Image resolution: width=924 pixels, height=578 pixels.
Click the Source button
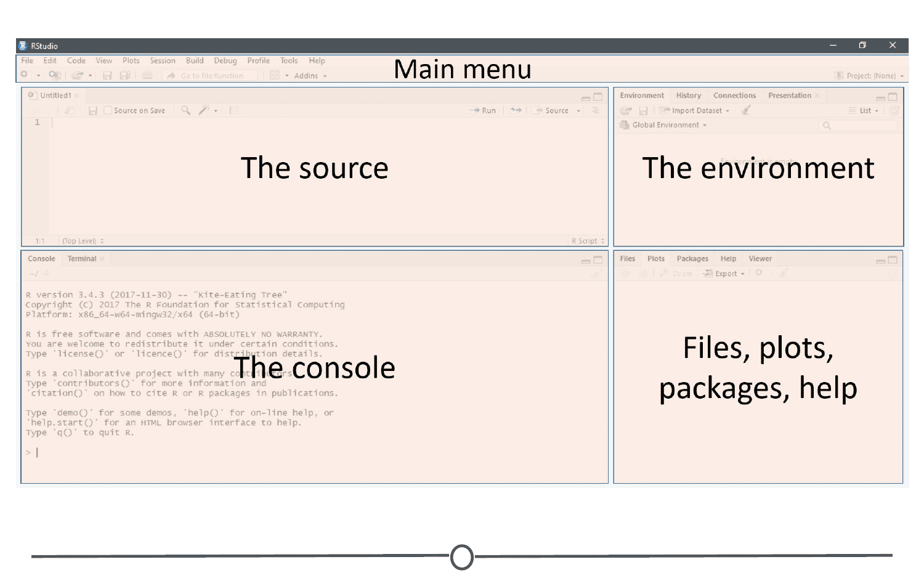[551, 110]
